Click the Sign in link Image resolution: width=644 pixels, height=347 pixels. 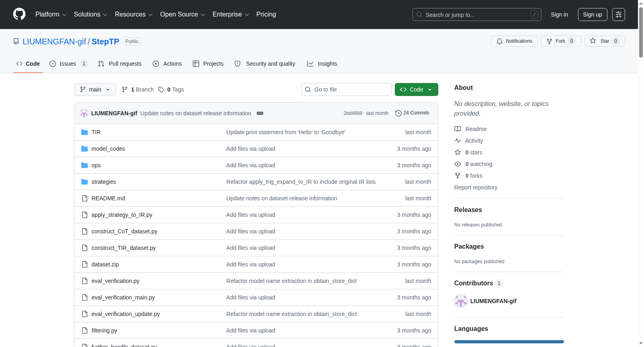tap(559, 15)
